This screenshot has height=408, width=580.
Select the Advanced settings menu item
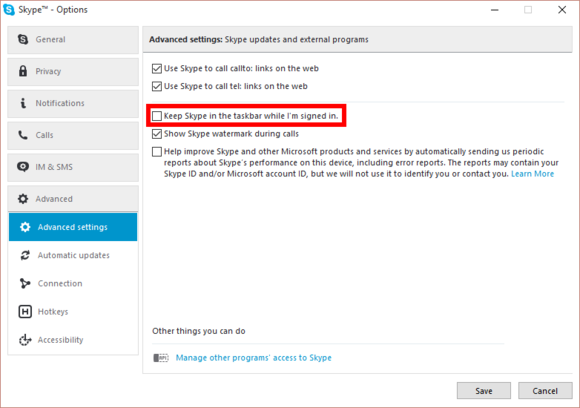[x=73, y=227]
